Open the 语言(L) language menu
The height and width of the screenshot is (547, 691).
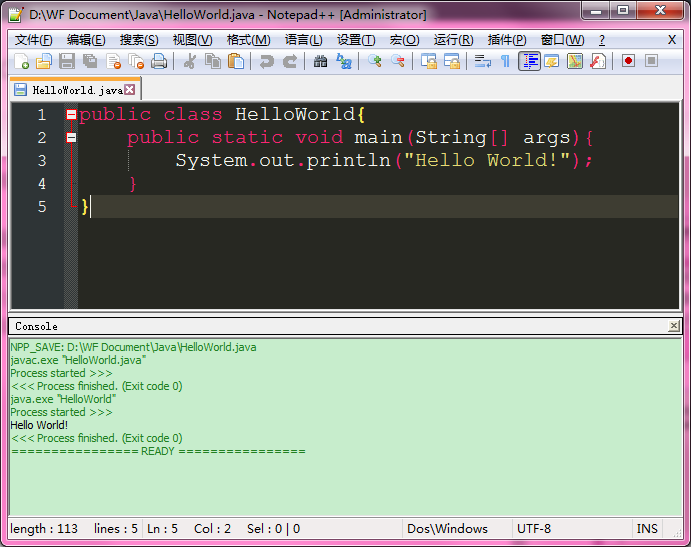pyautogui.click(x=303, y=40)
